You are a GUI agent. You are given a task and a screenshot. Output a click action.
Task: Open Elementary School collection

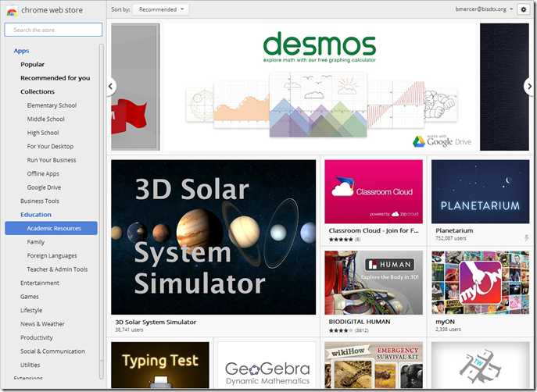pos(52,105)
